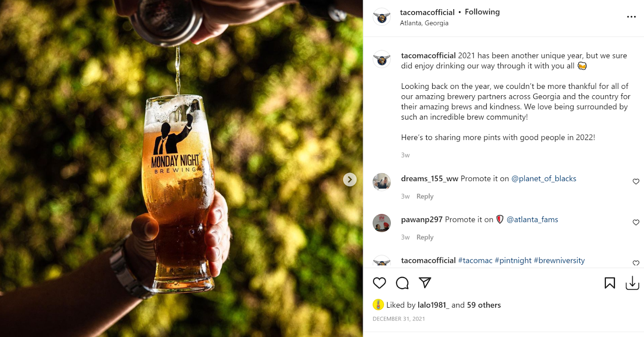644x337 pixels.
Task: Share post using paper plane icon
Action: pyautogui.click(x=425, y=283)
